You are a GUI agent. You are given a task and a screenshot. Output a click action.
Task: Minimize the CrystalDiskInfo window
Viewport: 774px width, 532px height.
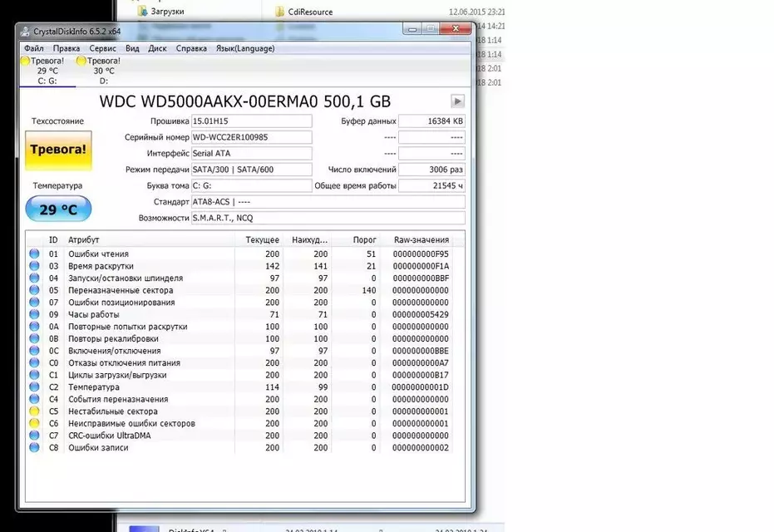coord(412,28)
